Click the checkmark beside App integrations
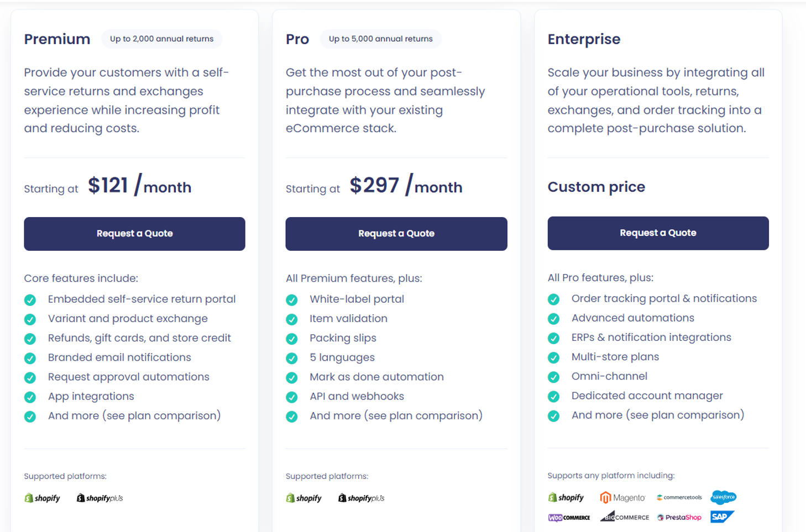Screen dimensions: 806x532 (30, 397)
